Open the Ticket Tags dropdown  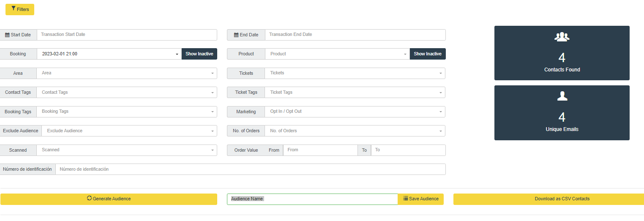pyautogui.click(x=355, y=93)
